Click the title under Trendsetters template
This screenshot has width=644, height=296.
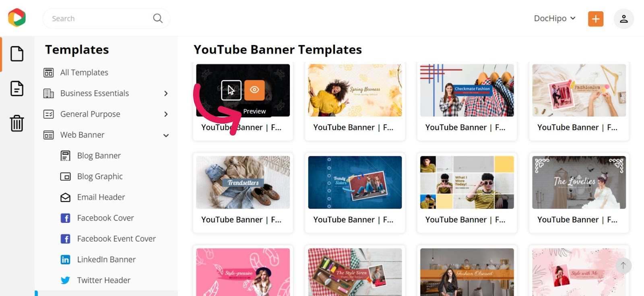[x=242, y=220]
